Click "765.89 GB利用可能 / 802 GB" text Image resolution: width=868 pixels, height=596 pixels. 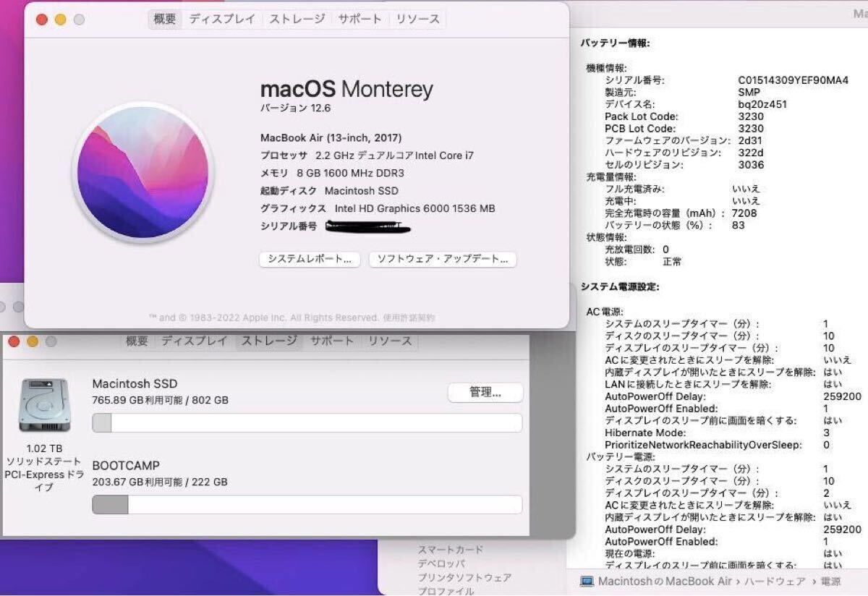point(161,400)
